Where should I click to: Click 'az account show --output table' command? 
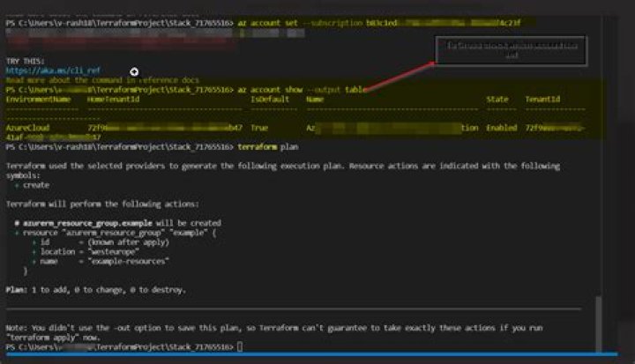pyautogui.click(x=303, y=90)
